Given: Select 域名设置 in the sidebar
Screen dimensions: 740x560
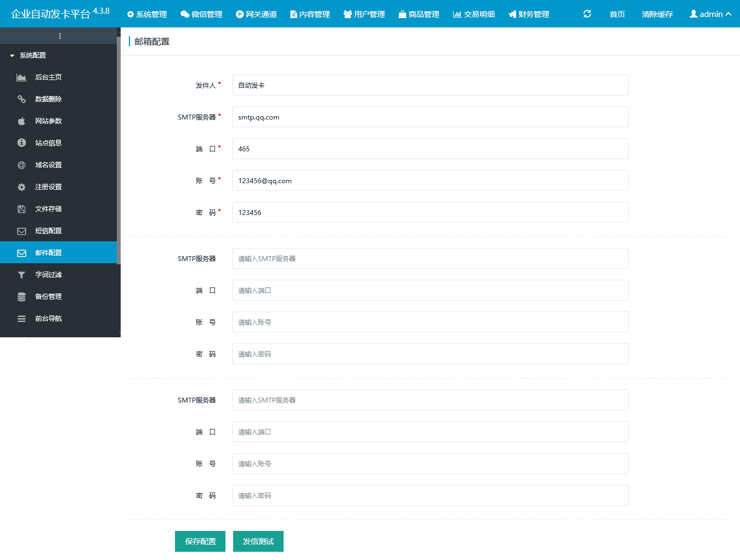Looking at the screenshot, I should click(59, 165).
